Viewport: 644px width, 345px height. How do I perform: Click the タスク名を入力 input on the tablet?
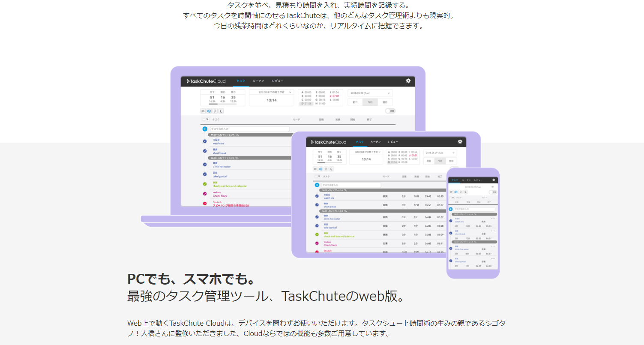coord(351,185)
